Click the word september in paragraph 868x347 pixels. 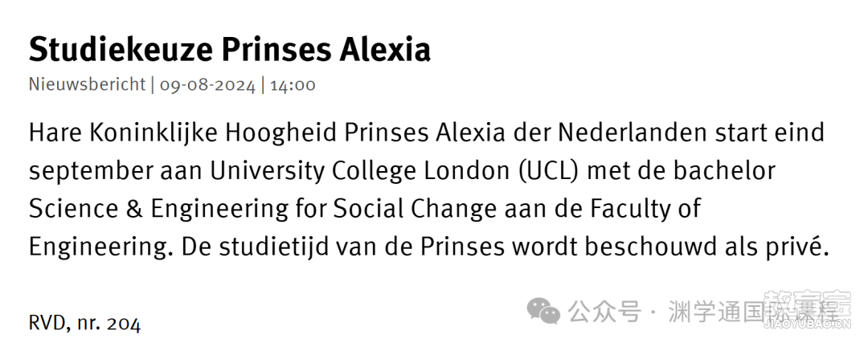[x=91, y=173]
